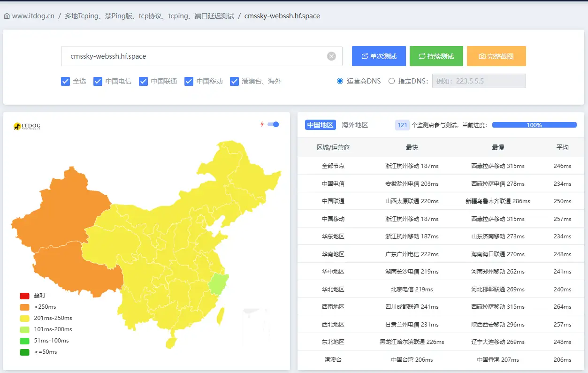Select the 港澳台 row label

[x=333, y=360]
